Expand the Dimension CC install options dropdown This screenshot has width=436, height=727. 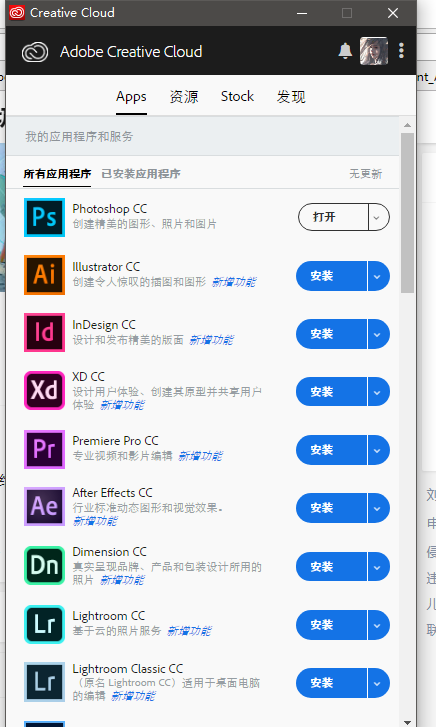(378, 567)
